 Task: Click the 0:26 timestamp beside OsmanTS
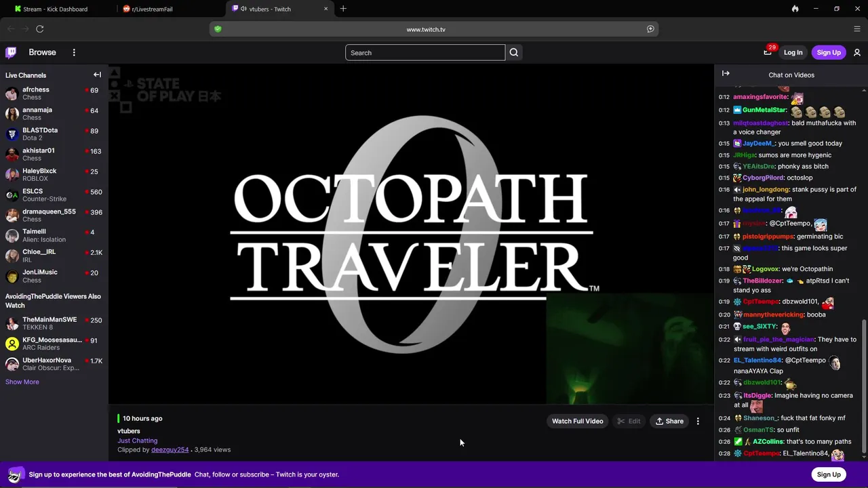[724, 430]
